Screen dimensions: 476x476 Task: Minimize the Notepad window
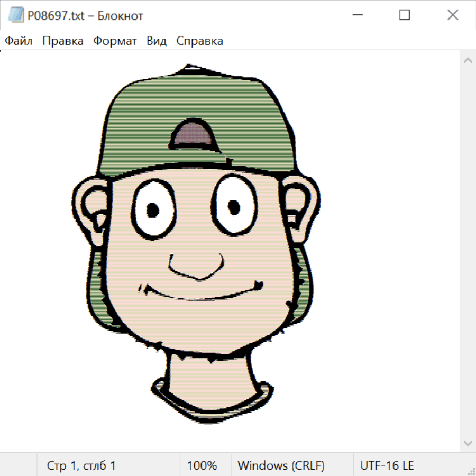point(356,15)
